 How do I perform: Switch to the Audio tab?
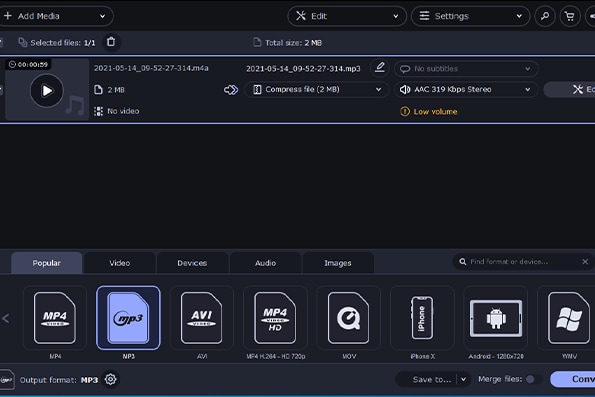[x=265, y=263]
